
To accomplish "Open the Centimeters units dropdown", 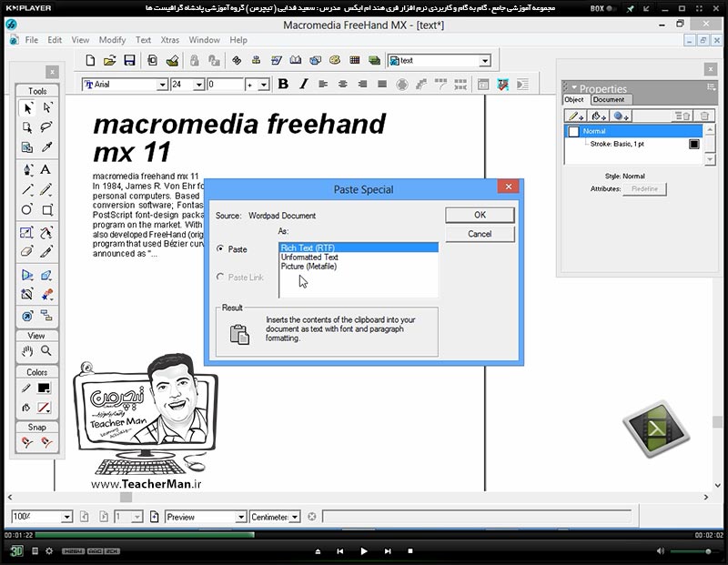I will point(294,517).
